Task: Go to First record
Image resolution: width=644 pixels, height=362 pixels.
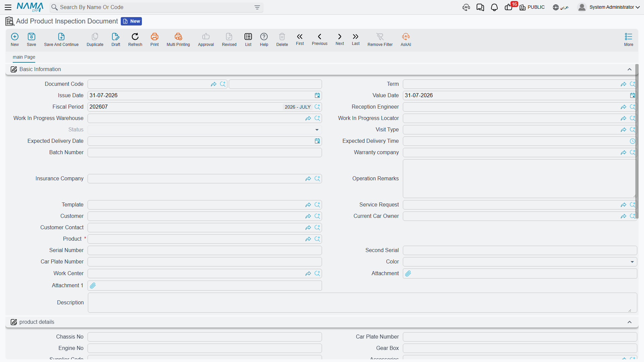Action: 300,39
